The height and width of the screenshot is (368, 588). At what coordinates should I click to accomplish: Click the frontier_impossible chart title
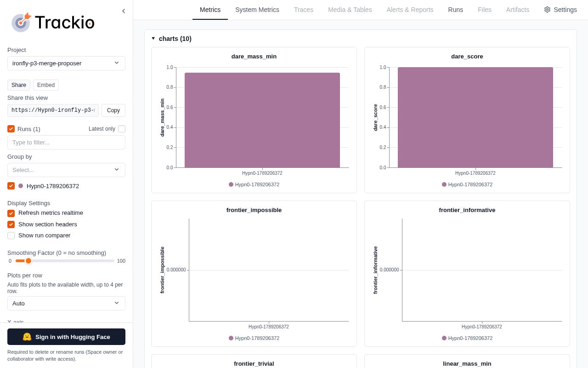pos(254,210)
